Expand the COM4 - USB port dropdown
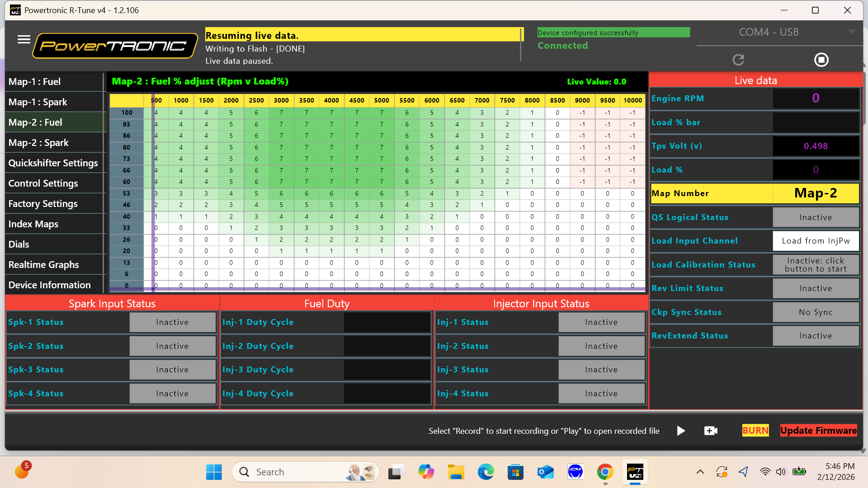 tap(852, 32)
